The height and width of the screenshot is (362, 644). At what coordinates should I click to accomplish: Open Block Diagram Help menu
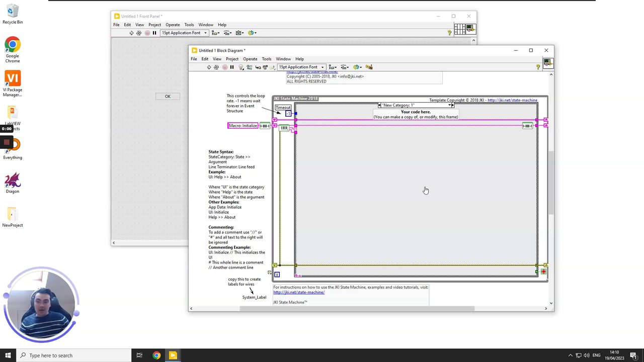(299, 59)
